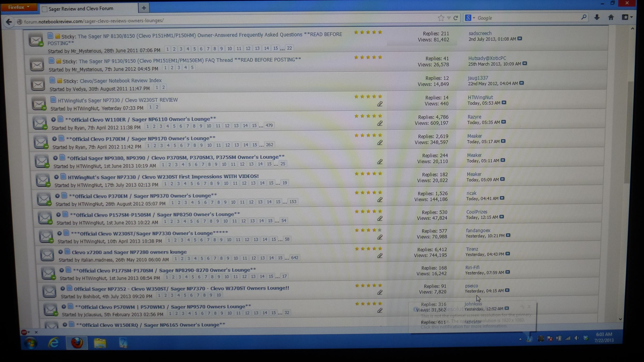This screenshot has height=362, width=644.
Task: Open Clevo/Sager Notebook Review Index thread
Action: [x=121, y=81]
